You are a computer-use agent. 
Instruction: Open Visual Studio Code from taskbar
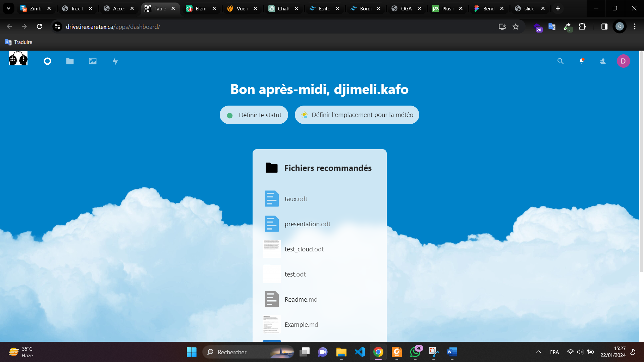point(360,352)
